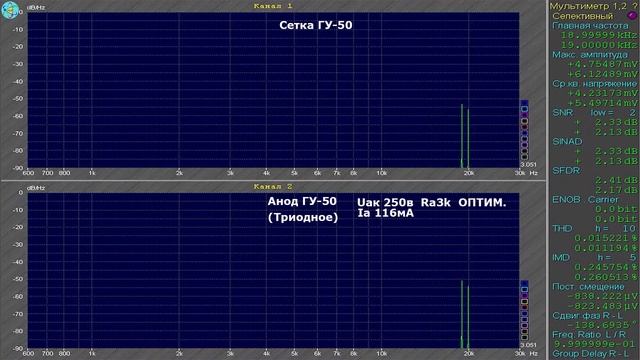
Task: Select the -838.222 µV offset value
Action: 602,296
